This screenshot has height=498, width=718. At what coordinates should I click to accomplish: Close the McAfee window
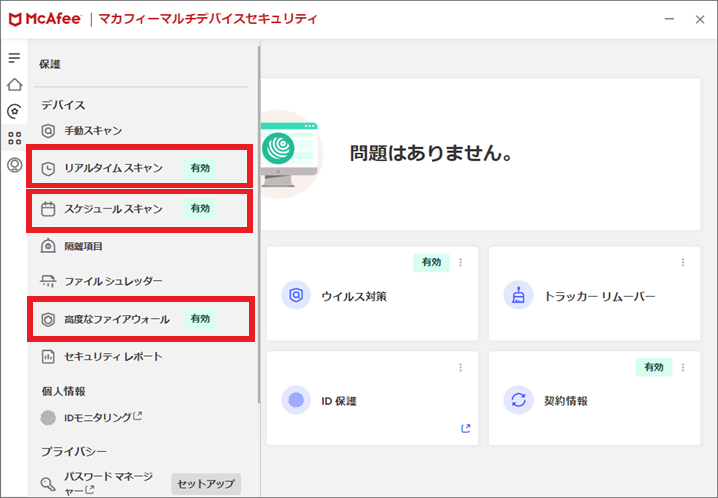(x=700, y=19)
